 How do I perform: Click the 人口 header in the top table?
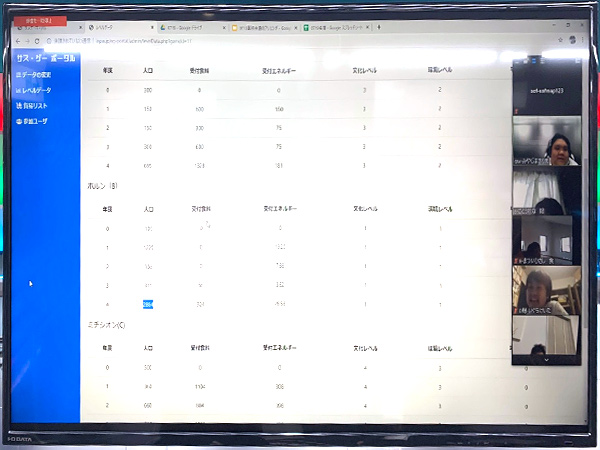coord(148,70)
